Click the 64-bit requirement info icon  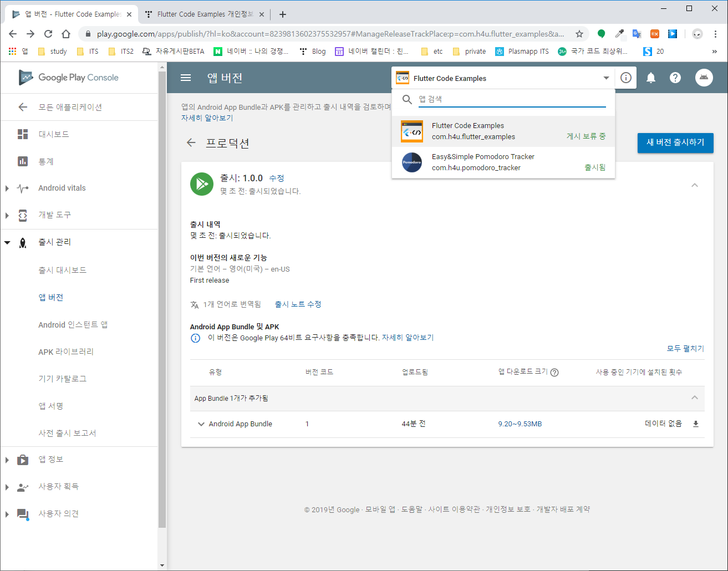pos(195,338)
